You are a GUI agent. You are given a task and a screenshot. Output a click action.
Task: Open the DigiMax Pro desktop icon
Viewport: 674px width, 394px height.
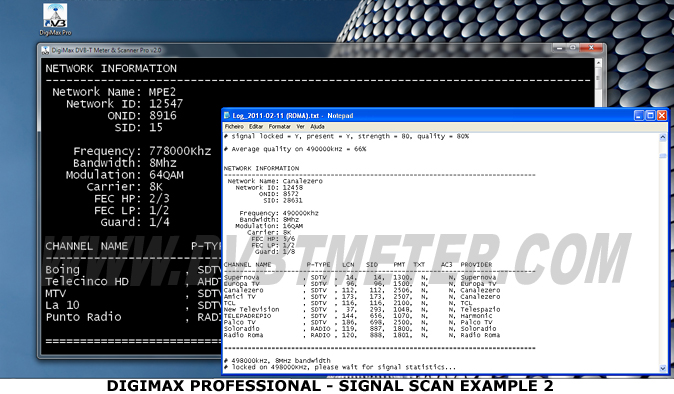tap(55, 19)
